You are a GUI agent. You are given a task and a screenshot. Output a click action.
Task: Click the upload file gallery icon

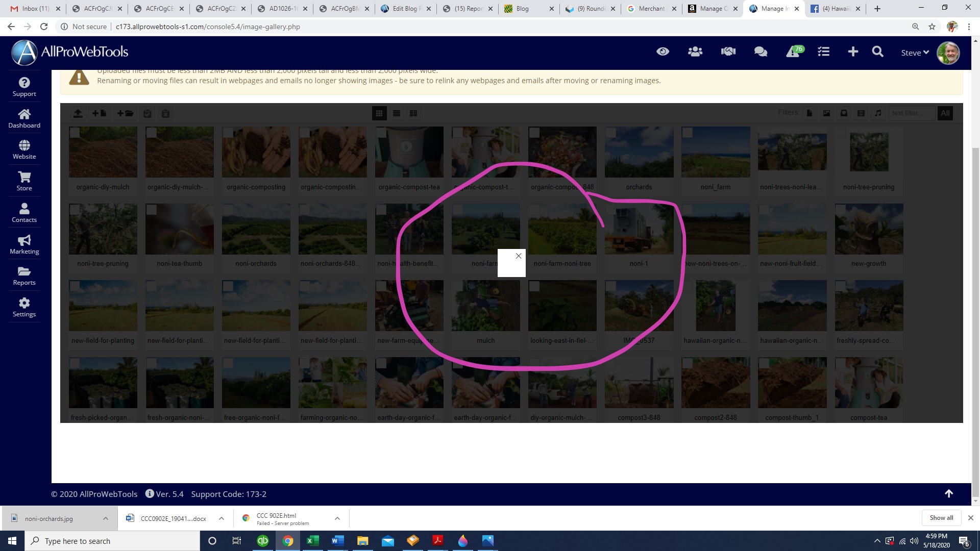[78, 113]
